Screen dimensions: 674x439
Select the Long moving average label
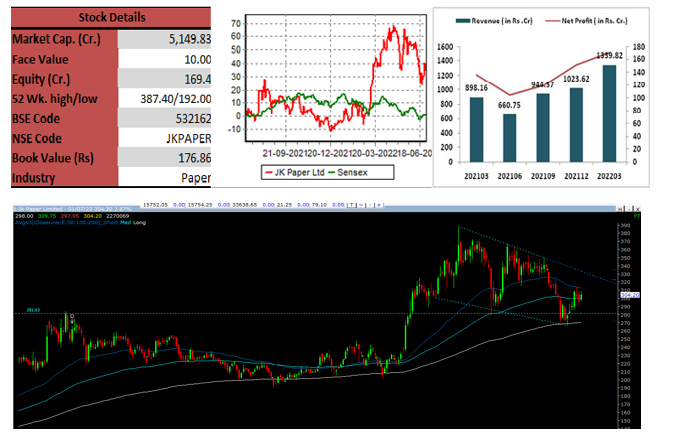click(x=139, y=223)
